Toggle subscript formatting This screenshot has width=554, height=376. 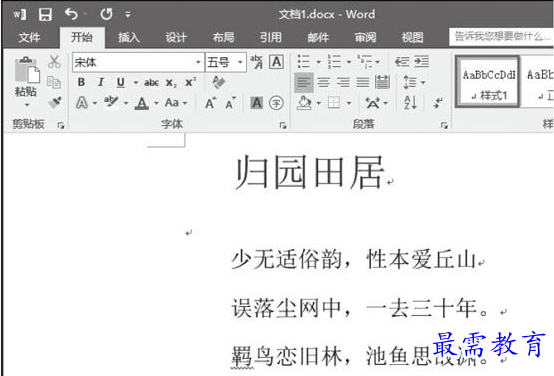171,83
